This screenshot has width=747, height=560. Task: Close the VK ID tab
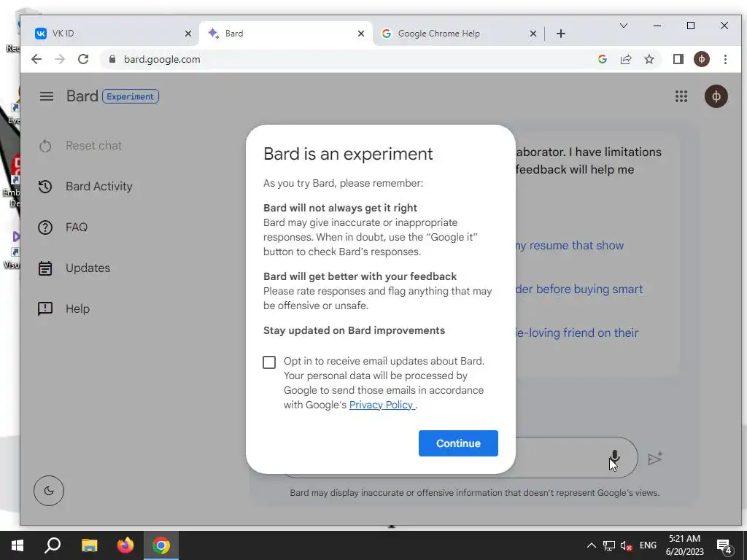point(188,34)
